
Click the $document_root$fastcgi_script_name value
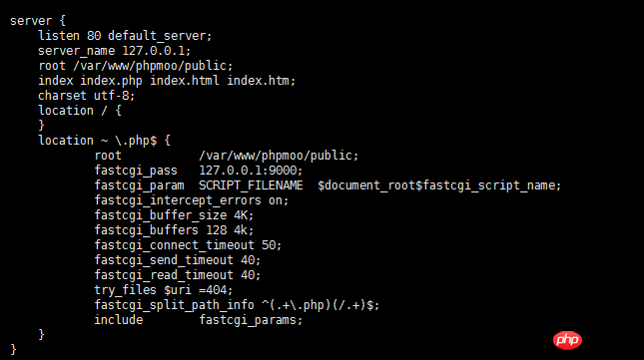[x=439, y=185]
